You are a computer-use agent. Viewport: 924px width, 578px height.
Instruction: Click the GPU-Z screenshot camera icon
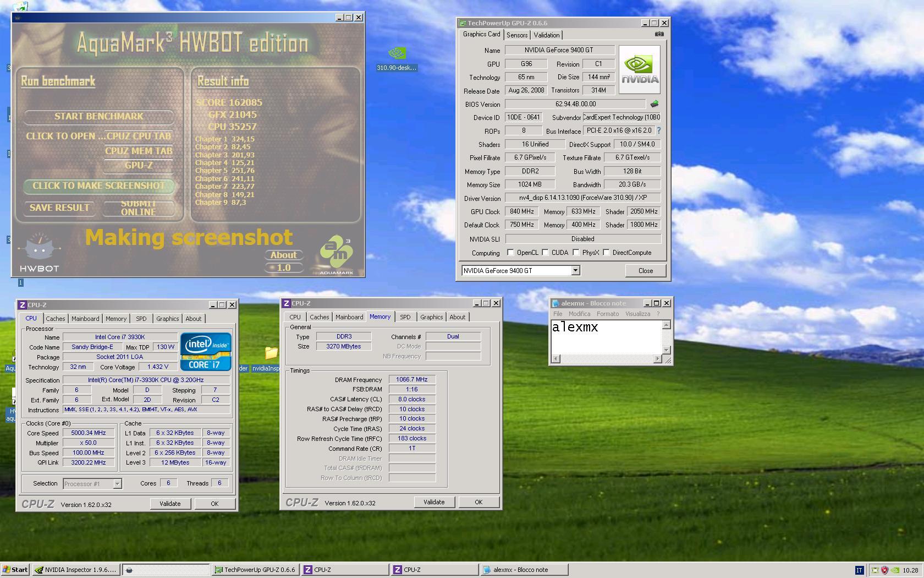[x=659, y=34]
